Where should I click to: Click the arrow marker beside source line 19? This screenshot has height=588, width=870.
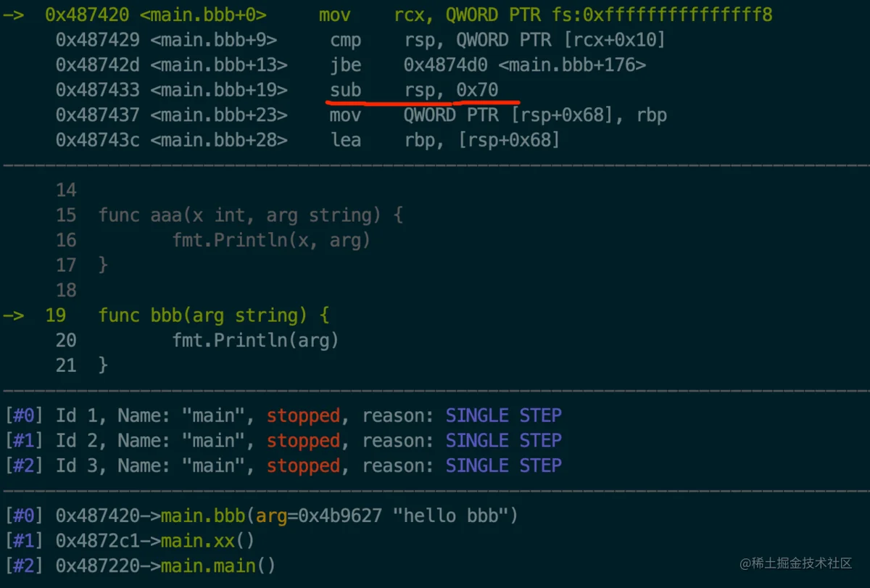tap(13, 315)
